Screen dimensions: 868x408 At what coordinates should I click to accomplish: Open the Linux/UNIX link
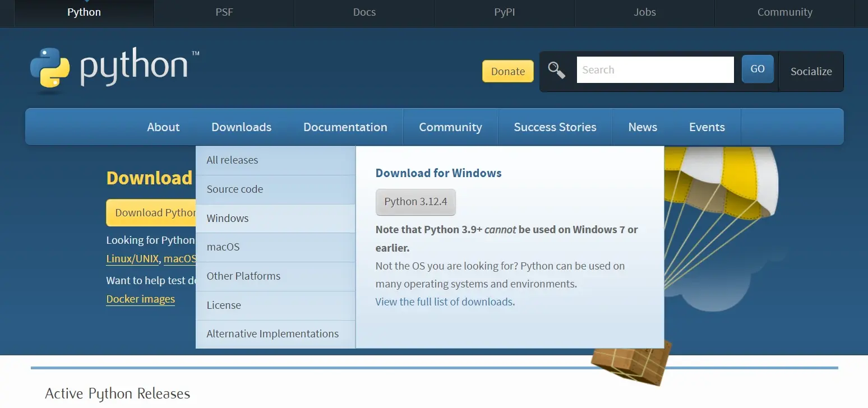click(132, 259)
